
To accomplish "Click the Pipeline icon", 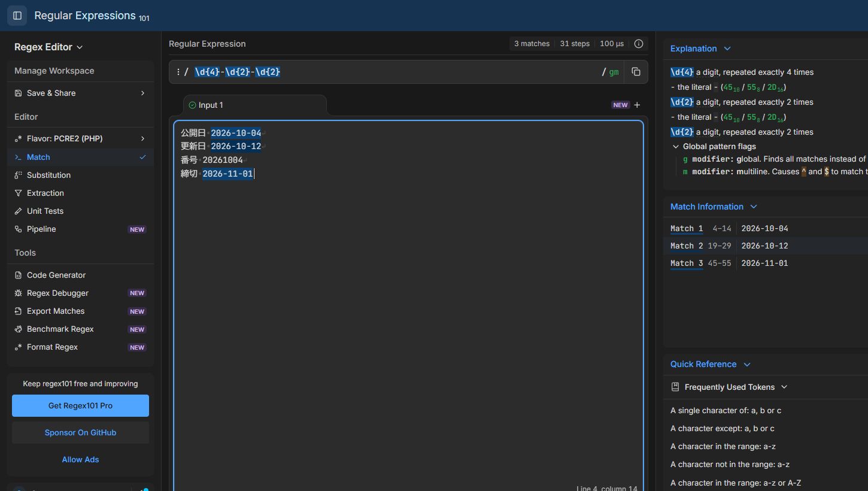I will (x=18, y=229).
